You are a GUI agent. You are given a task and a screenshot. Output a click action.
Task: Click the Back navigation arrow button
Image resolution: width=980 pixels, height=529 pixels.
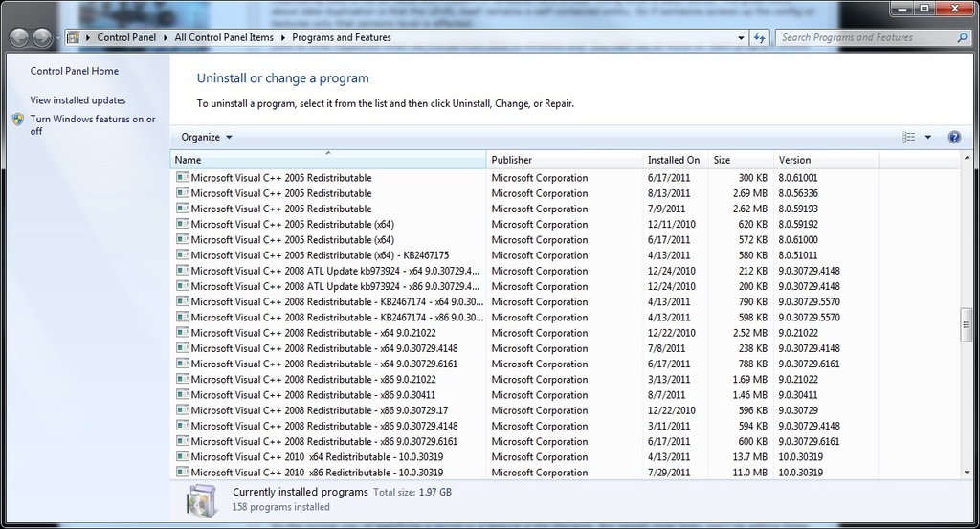19,38
